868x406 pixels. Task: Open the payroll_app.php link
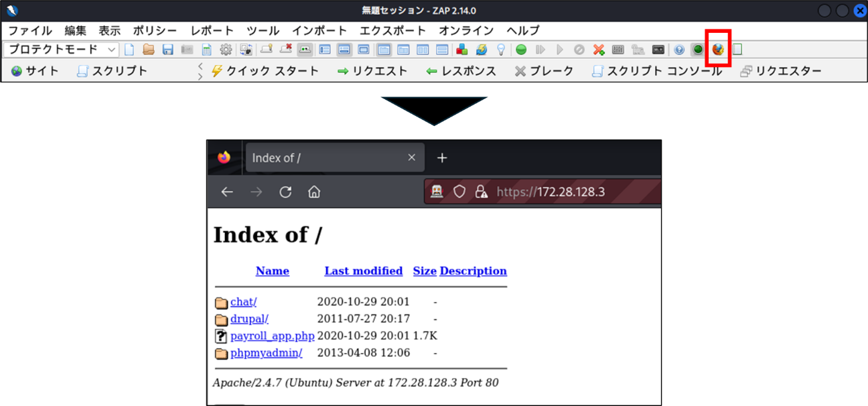tap(272, 336)
